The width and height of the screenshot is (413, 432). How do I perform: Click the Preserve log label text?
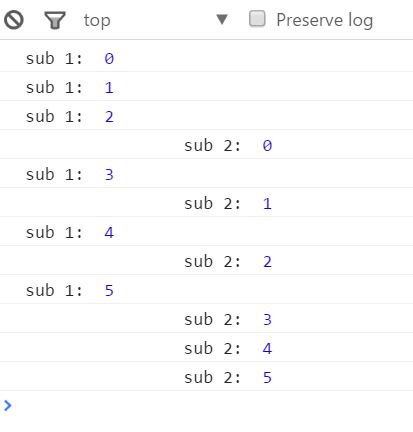click(x=325, y=20)
